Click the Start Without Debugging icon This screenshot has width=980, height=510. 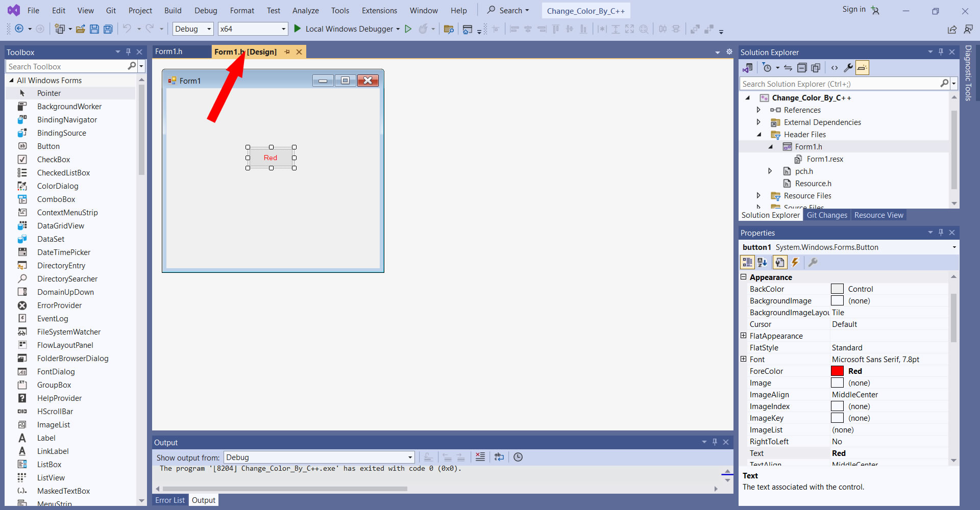(x=408, y=29)
